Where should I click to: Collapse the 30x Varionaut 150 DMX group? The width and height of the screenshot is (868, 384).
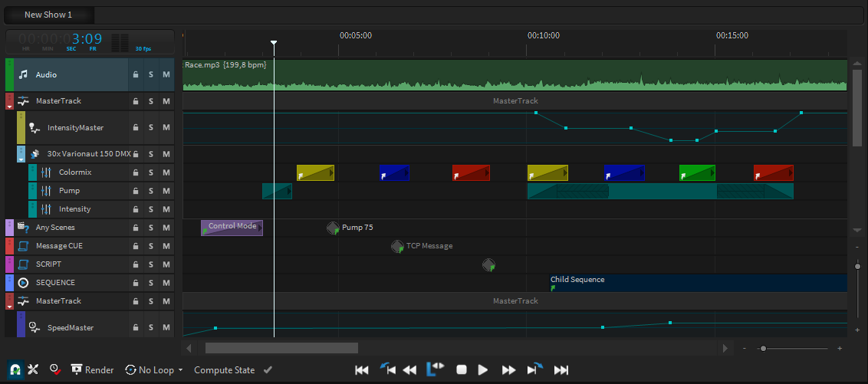21,159
